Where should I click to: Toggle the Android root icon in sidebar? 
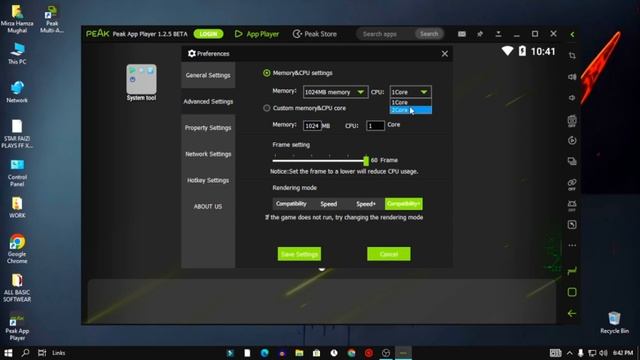572,205
